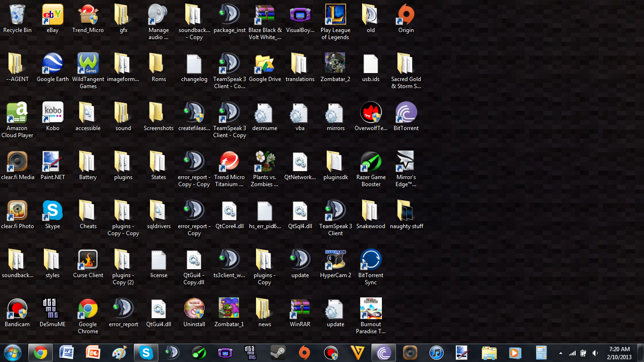644x362 pixels.
Task: Click the Razer Game Booster desktop icon
Action: (371, 169)
